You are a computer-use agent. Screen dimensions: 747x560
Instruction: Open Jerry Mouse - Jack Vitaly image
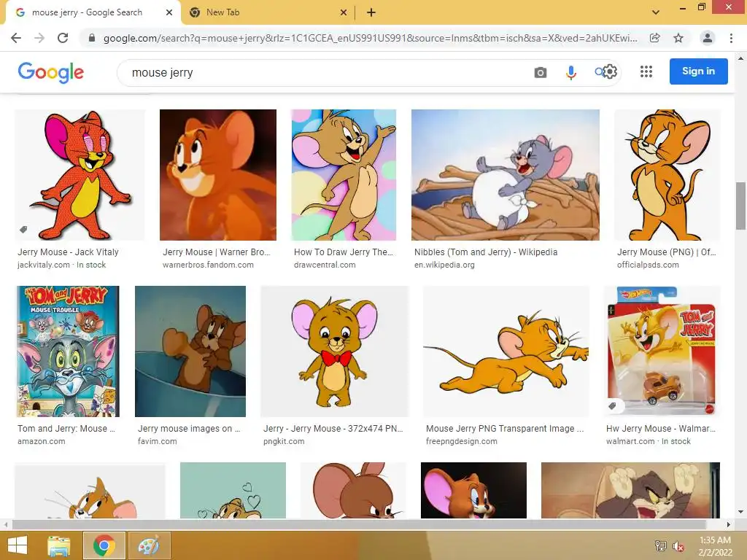80,175
